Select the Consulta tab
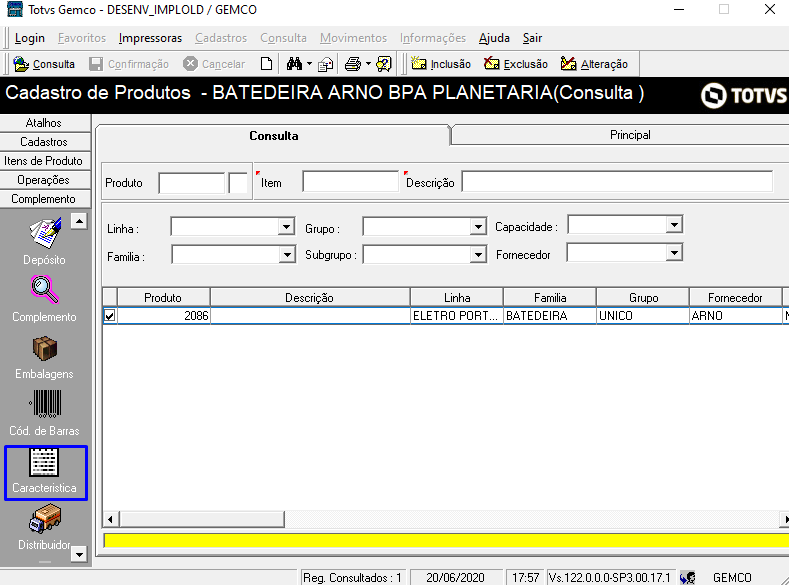The image size is (789, 585). coord(273,136)
